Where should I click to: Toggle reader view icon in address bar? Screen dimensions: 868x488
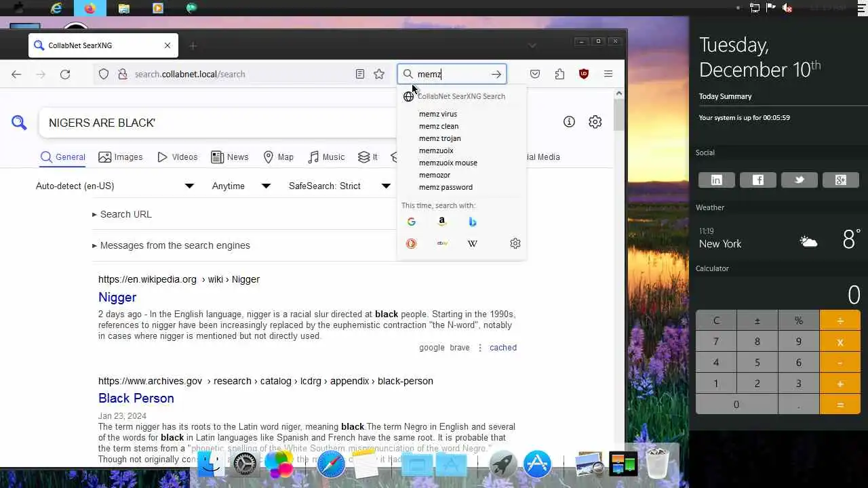(x=360, y=74)
